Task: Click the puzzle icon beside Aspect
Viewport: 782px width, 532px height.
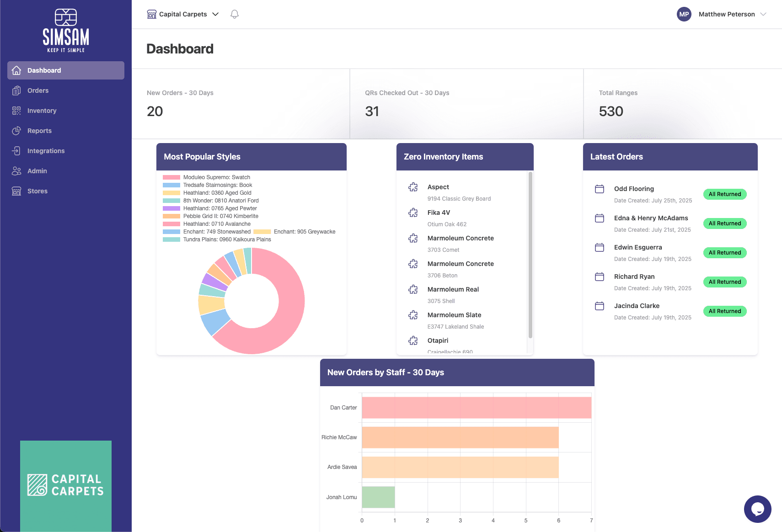Action: point(413,187)
